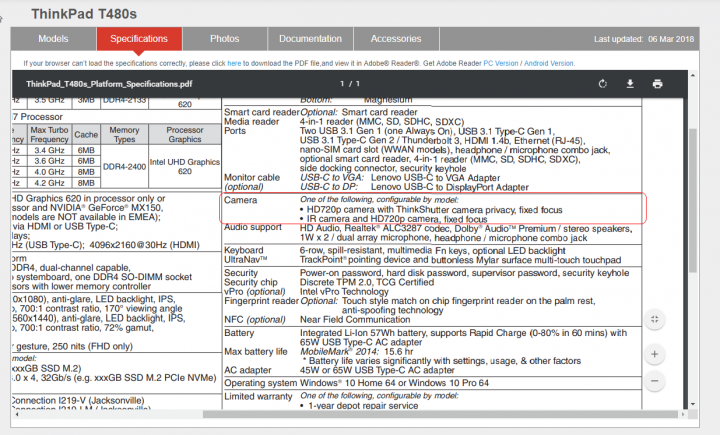
Task: Click the 'Battery' row label
Action: [x=239, y=333]
